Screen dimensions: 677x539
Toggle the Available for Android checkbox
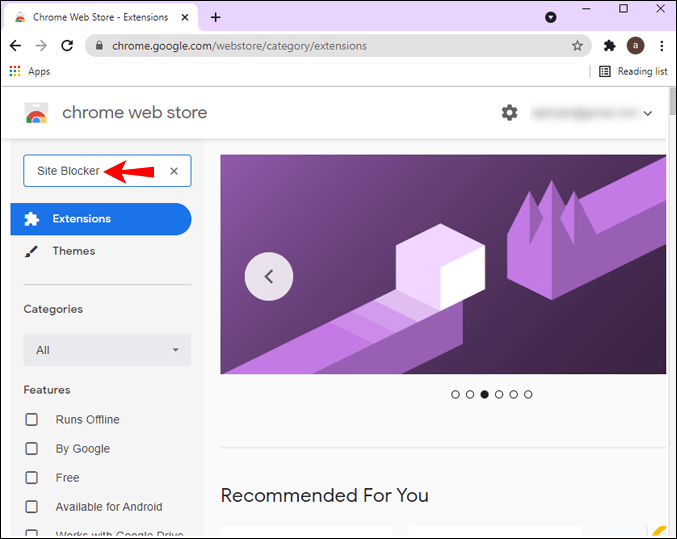pyautogui.click(x=32, y=507)
